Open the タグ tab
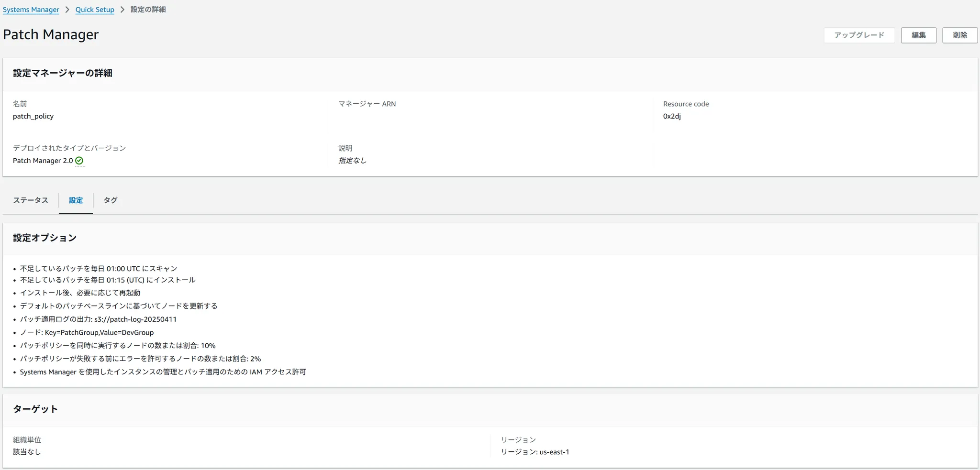 (111, 200)
